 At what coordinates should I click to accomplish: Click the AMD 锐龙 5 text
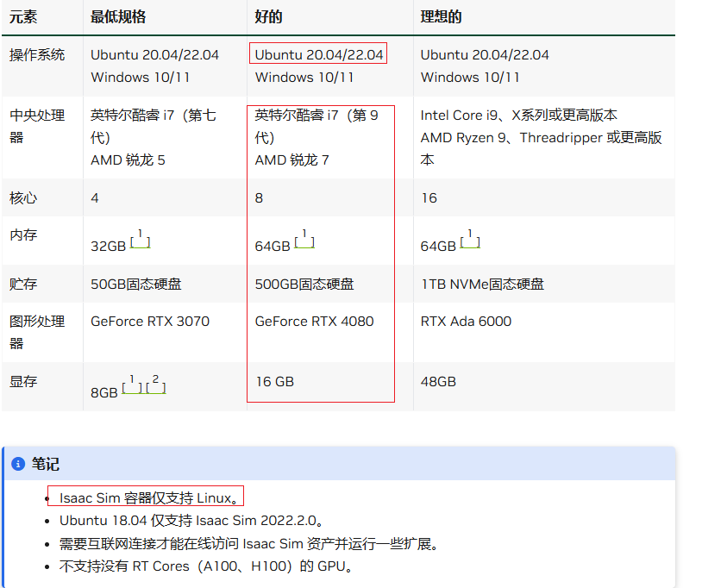pyautogui.click(x=128, y=160)
